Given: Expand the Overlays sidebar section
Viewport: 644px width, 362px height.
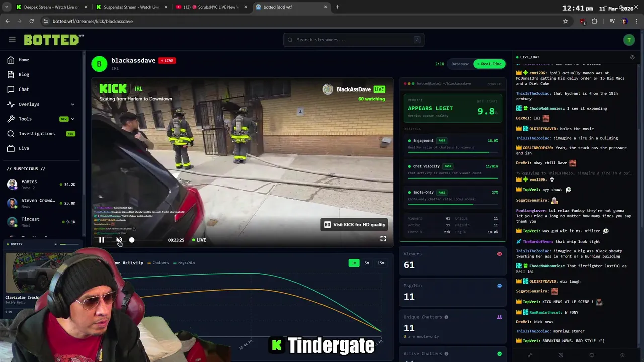Looking at the screenshot, I should pos(41,104).
